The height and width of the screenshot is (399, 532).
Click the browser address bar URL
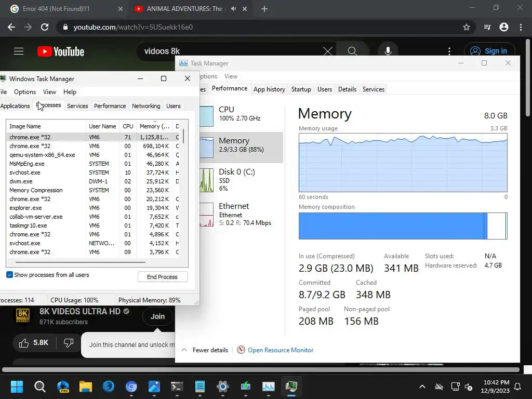[133, 27]
